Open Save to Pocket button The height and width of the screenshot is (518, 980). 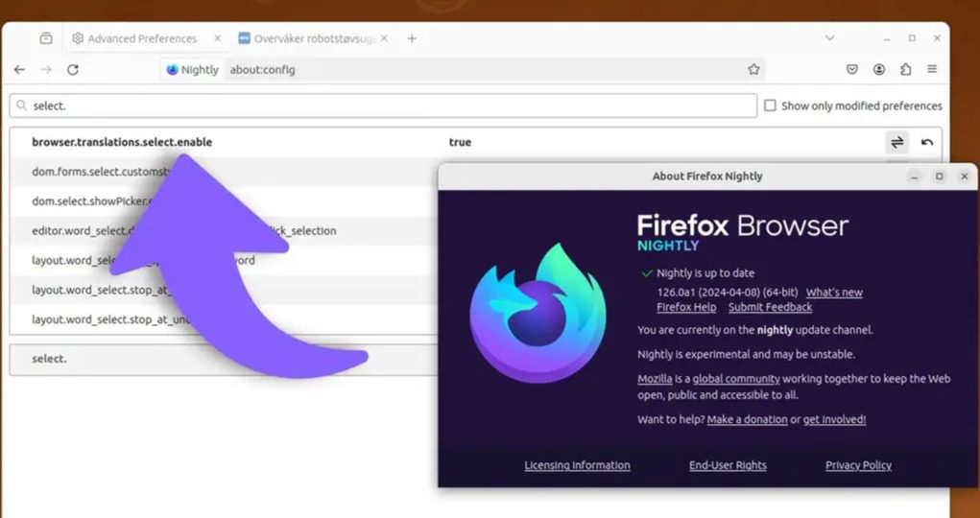coord(852,69)
